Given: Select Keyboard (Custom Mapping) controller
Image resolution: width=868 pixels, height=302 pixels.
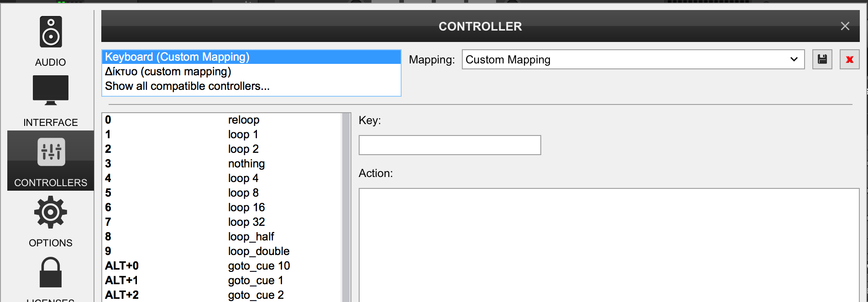Looking at the screenshot, I should tap(177, 57).
